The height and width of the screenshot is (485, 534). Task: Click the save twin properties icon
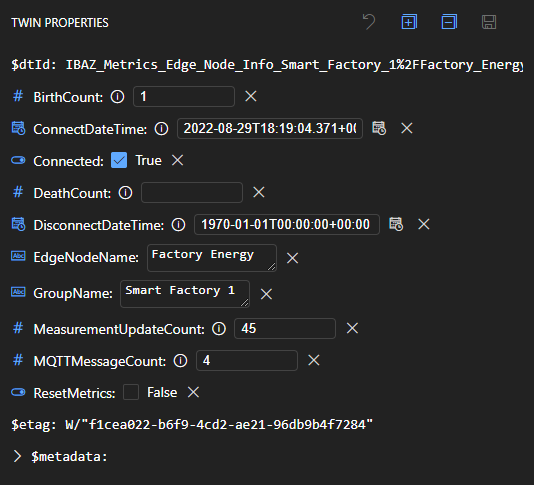(489, 22)
